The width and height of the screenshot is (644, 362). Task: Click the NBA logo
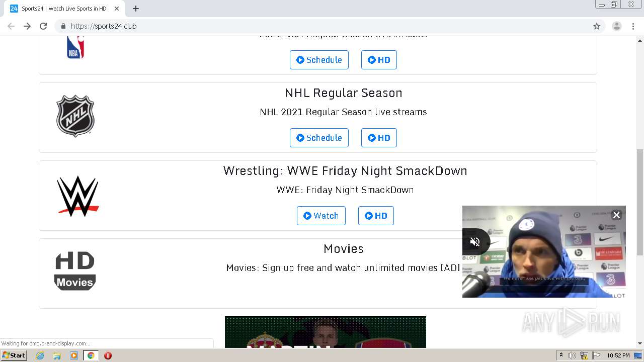75,47
